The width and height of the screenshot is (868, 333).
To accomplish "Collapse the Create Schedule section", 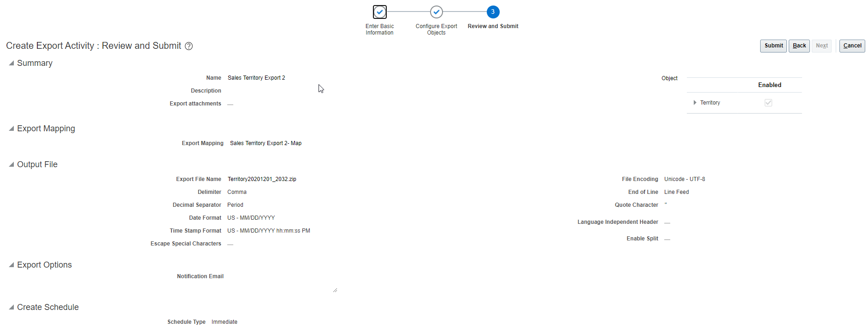I will click(x=12, y=307).
